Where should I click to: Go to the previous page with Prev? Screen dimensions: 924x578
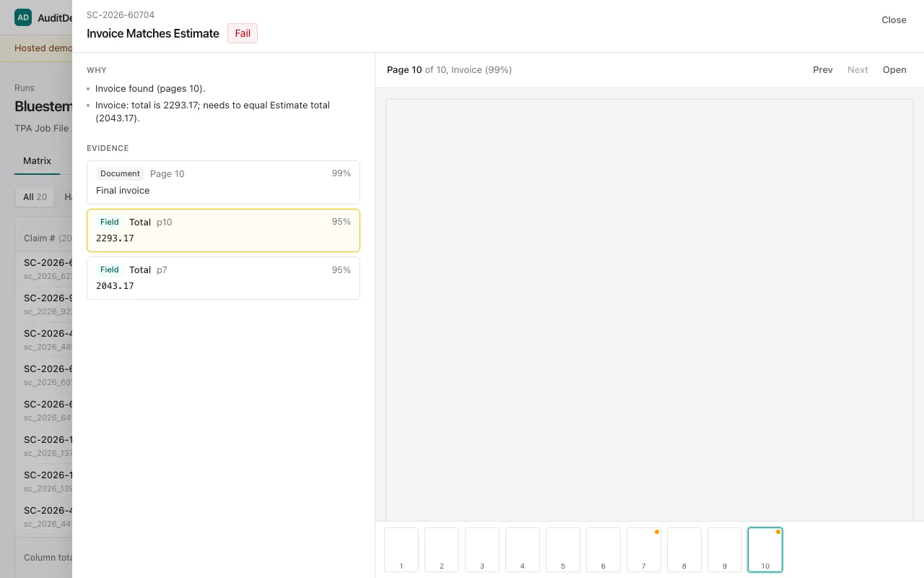click(x=823, y=70)
